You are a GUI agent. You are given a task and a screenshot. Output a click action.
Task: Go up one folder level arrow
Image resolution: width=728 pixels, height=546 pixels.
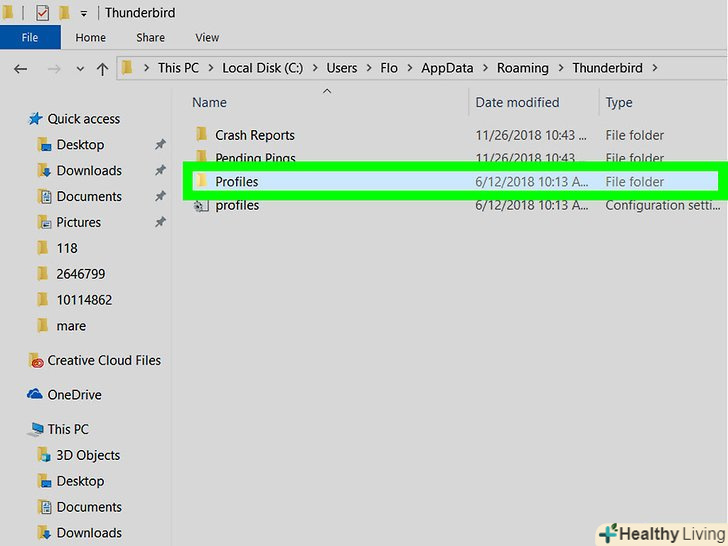tap(102, 69)
